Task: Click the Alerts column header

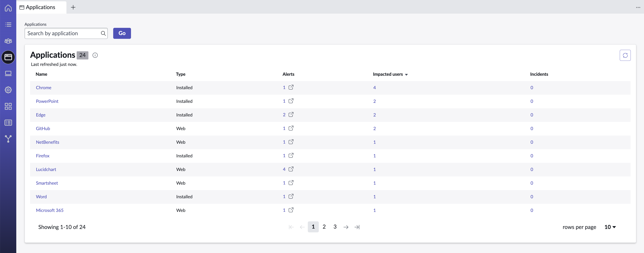Action: tap(288, 74)
